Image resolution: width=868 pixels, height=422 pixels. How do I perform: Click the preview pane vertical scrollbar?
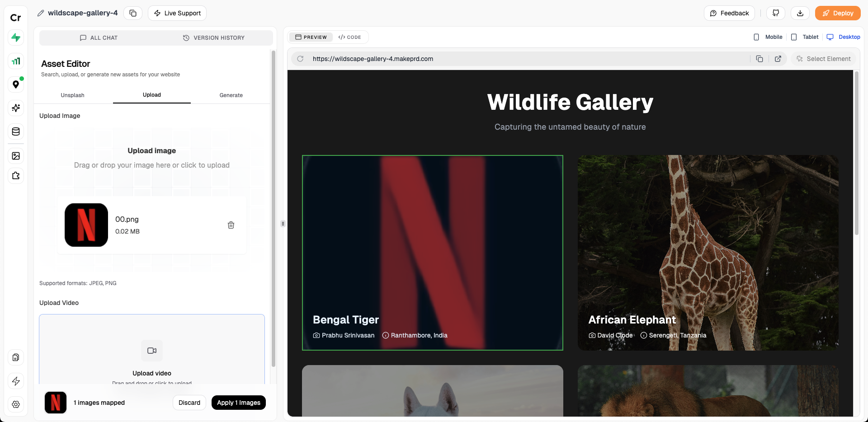[857, 154]
